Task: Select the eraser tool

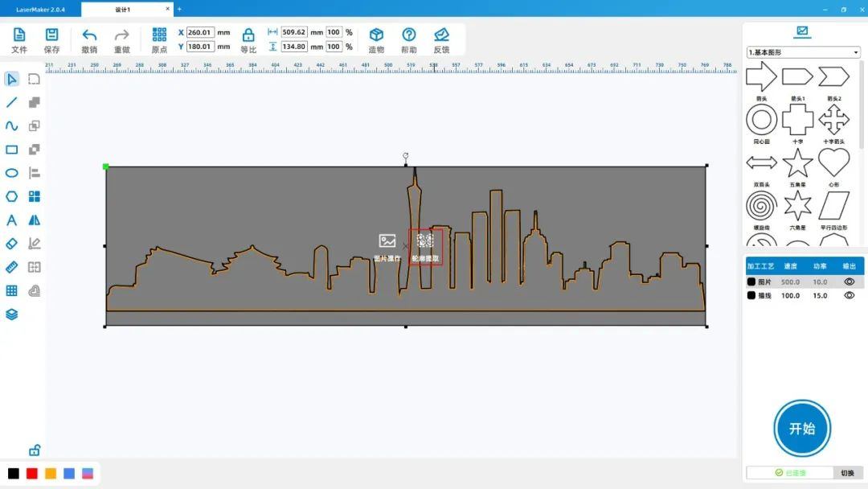Action: pos(11,244)
